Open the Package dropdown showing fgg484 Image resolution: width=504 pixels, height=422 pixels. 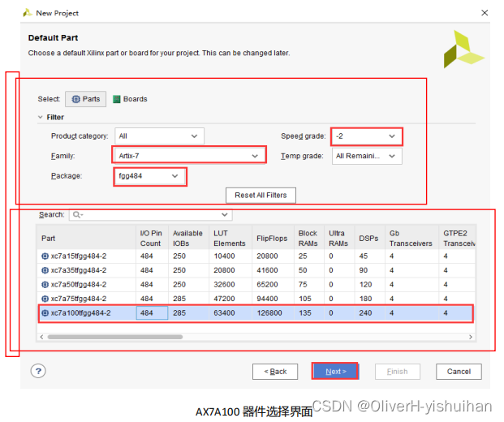150,176
